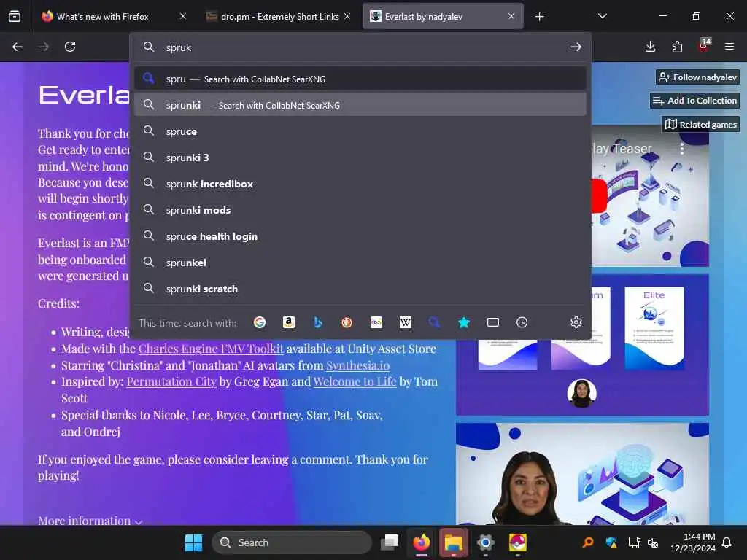Search this time with Wikipedia
The image size is (747, 560).
coord(406,322)
